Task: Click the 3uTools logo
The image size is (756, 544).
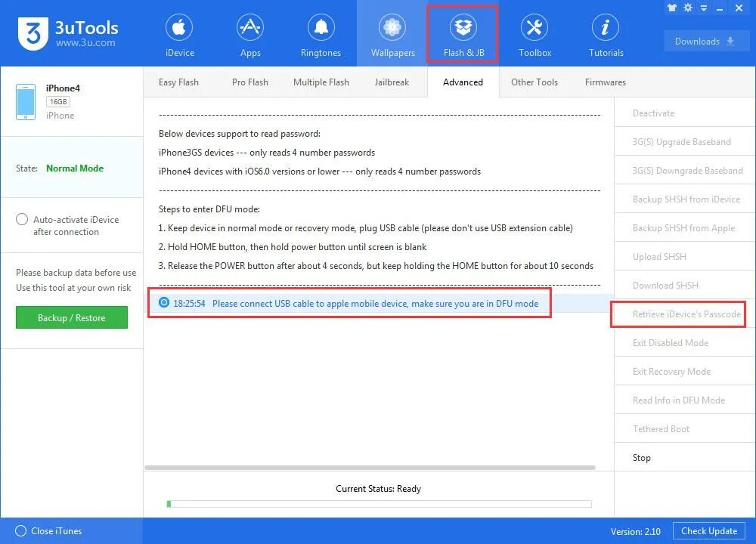Action: [x=33, y=33]
